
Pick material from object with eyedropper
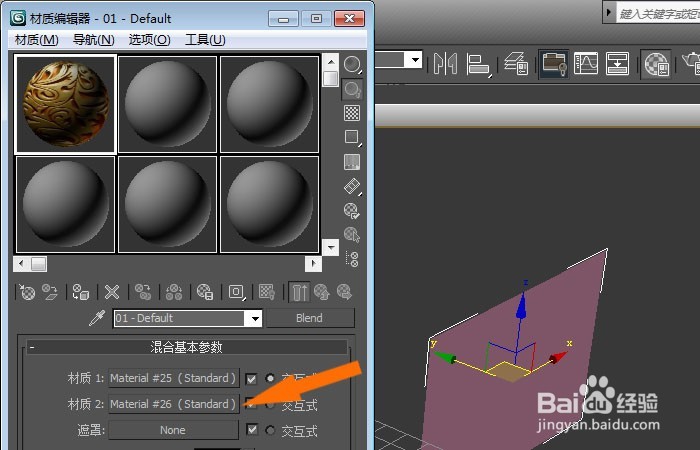click(97, 318)
